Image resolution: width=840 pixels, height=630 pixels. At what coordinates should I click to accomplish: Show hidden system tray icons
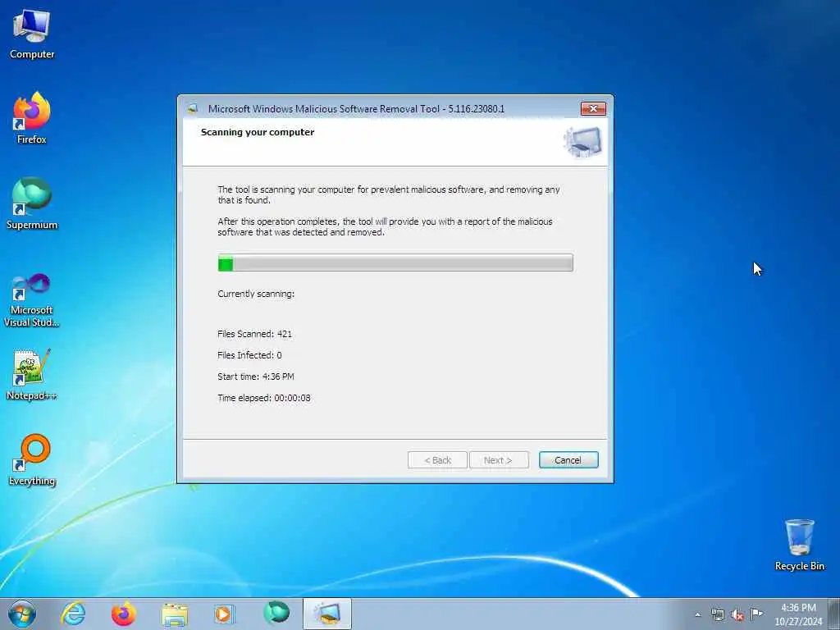[x=697, y=614]
